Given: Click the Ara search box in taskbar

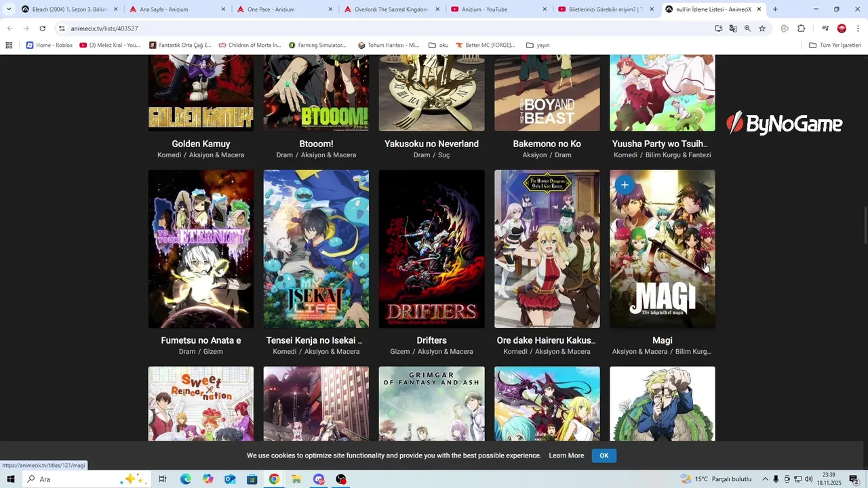Looking at the screenshot, I should 87,479.
